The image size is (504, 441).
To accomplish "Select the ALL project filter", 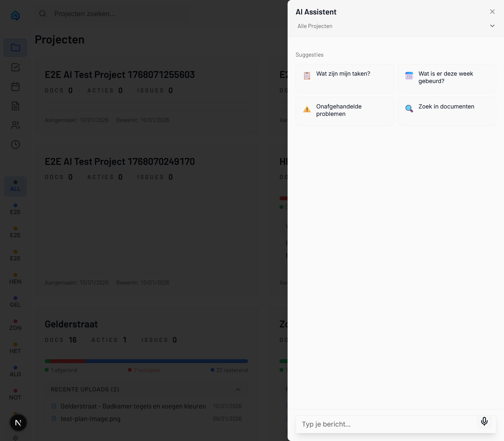I will (15, 186).
